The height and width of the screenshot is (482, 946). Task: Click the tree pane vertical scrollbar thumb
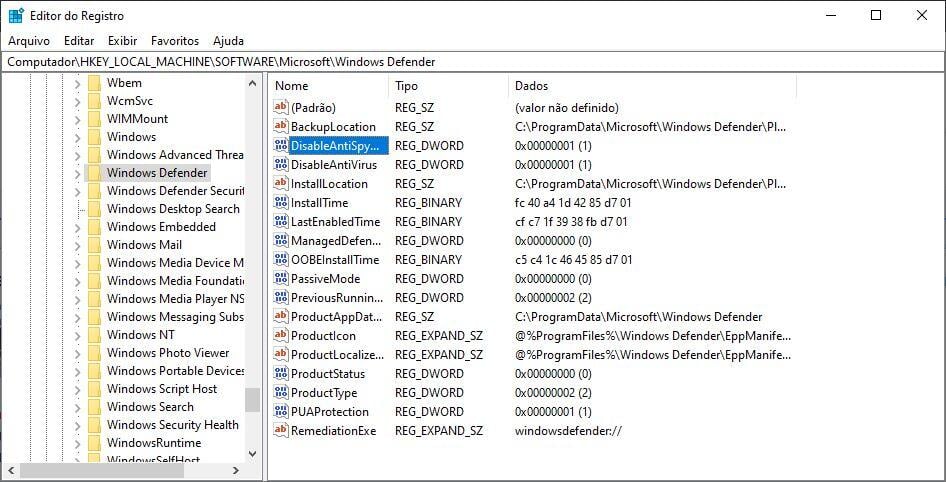(x=252, y=399)
